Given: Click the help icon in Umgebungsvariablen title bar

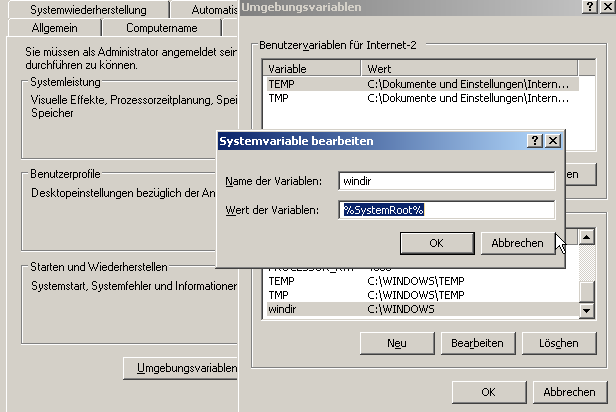Looking at the screenshot, I should (x=590, y=7).
